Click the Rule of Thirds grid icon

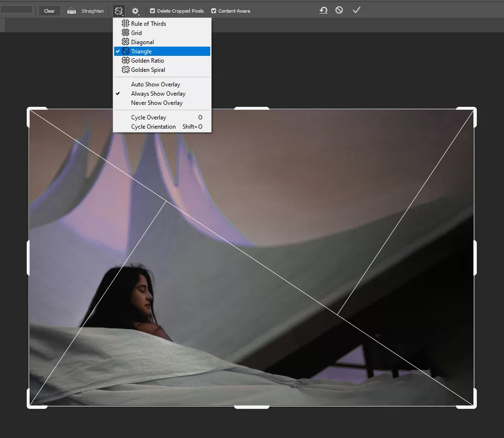tap(125, 23)
